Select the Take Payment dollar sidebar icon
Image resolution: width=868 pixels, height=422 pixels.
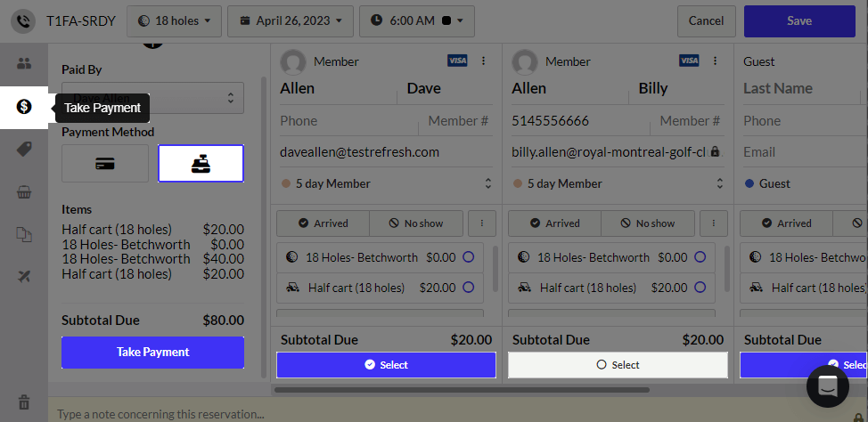(24, 107)
